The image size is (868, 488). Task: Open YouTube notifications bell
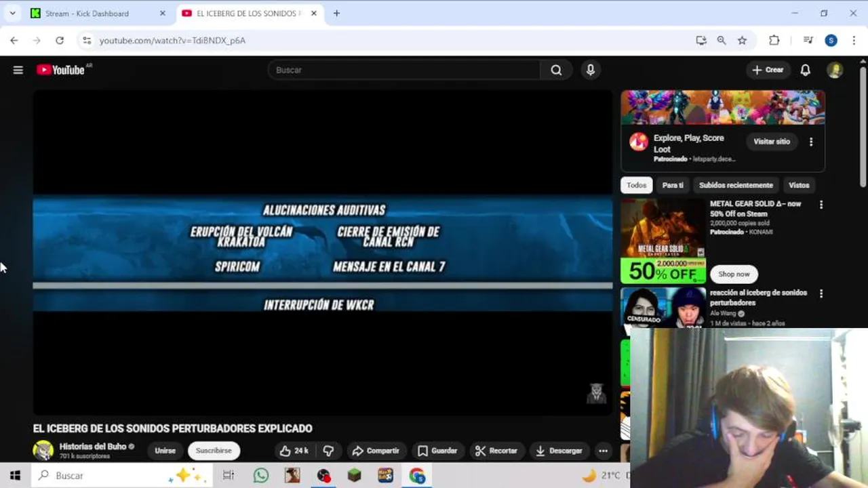[x=805, y=70]
